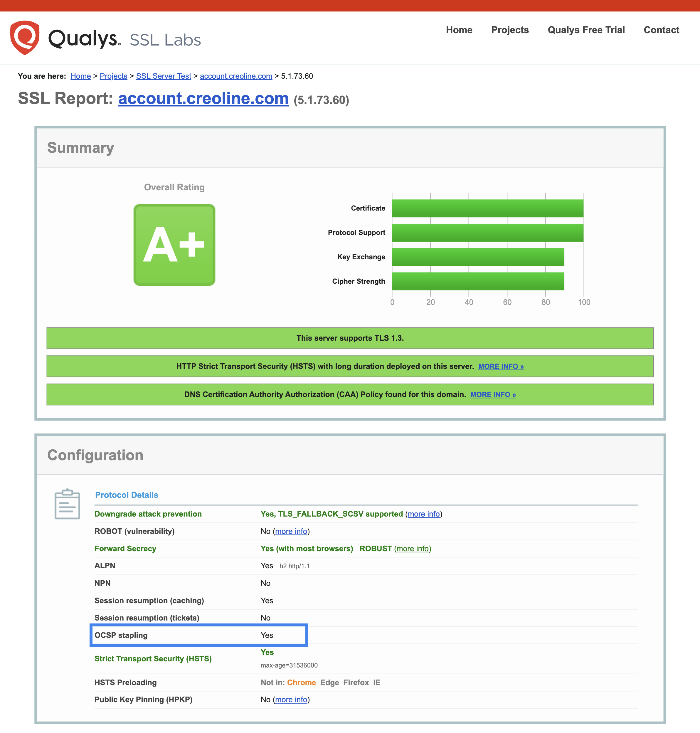Open the Projects navigation menu item

[510, 30]
